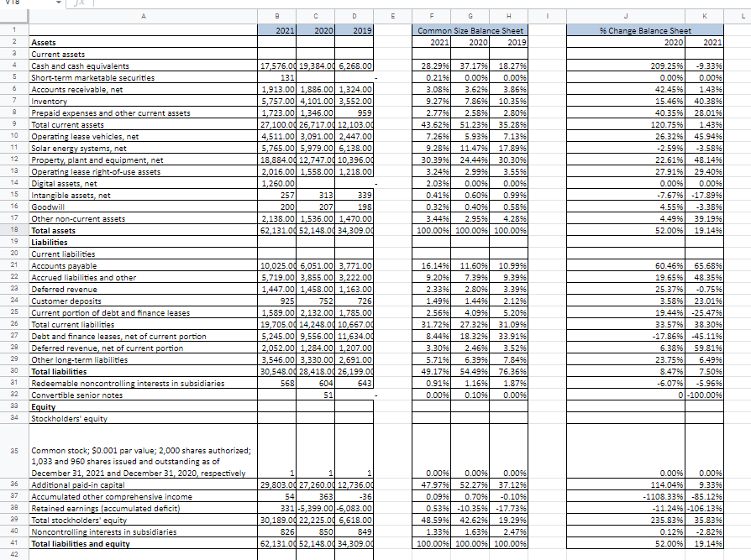Viewport: 751px width, 560px height.
Task: Select column header A
Action: pos(143,16)
